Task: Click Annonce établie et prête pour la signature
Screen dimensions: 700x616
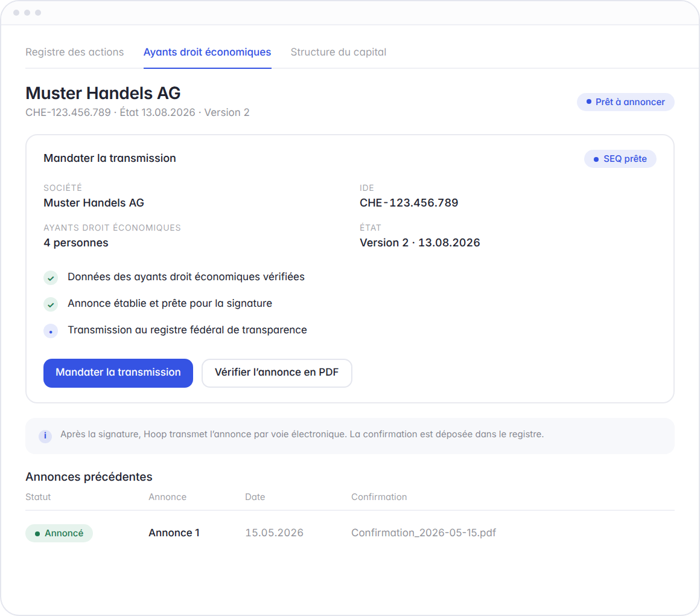Action: pyautogui.click(x=170, y=304)
